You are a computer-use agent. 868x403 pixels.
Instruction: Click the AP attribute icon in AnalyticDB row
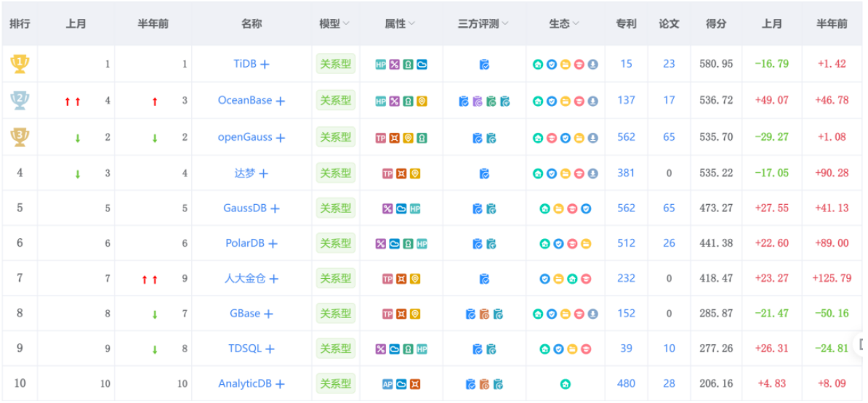point(387,383)
